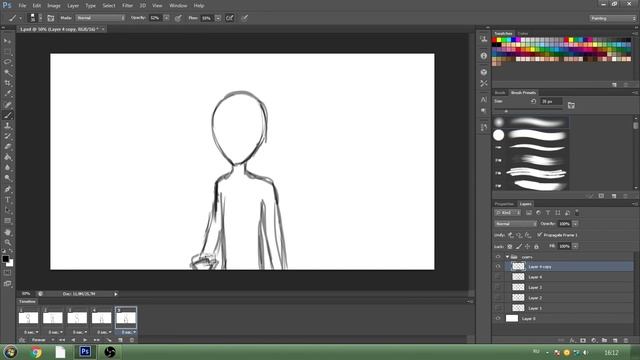The height and width of the screenshot is (360, 640).
Task: Go to previous animation frame
Action: point(73,340)
